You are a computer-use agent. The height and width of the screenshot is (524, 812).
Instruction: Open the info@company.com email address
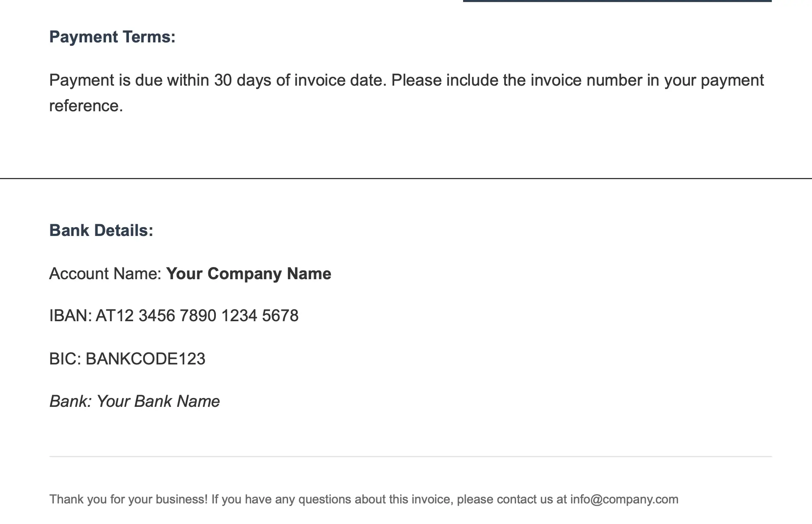624,499
